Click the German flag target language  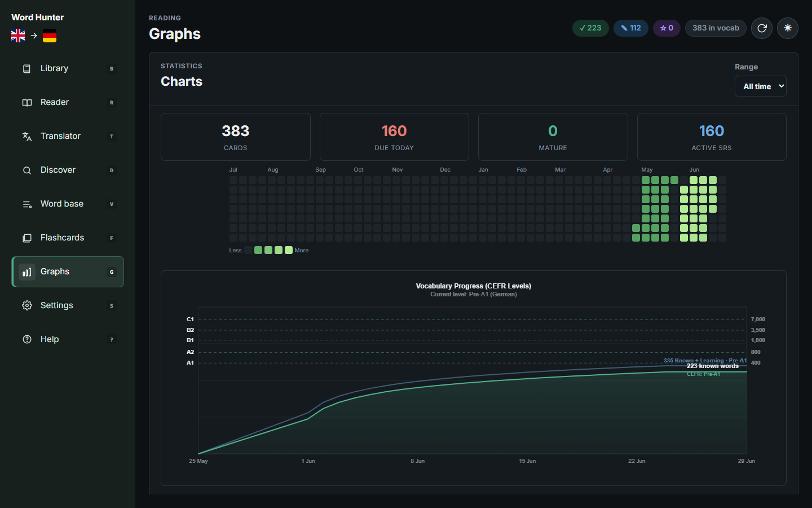tap(50, 36)
